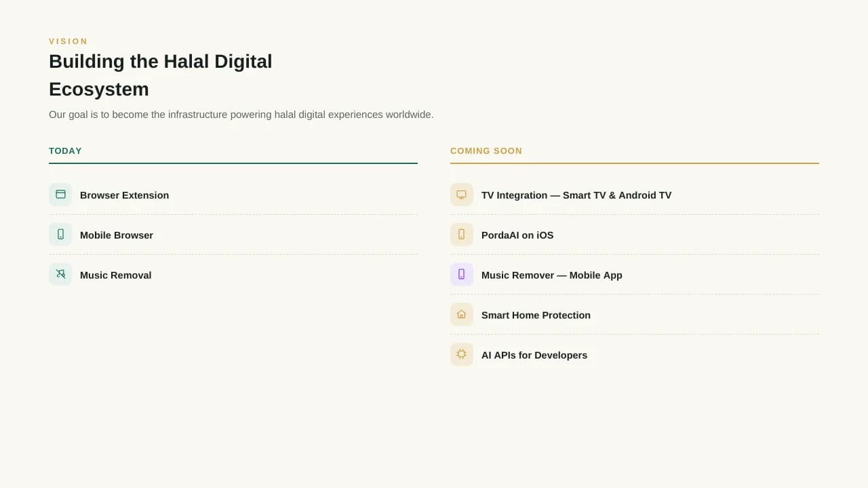Open the Mobile Browser item
Viewport: 868px width, 488px height.
(x=233, y=235)
